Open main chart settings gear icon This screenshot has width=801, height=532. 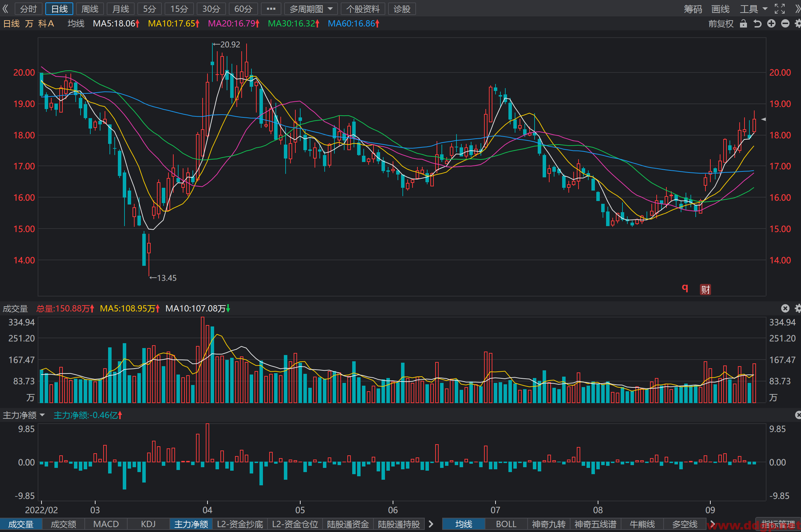pyautogui.click(x=798, y=23)
